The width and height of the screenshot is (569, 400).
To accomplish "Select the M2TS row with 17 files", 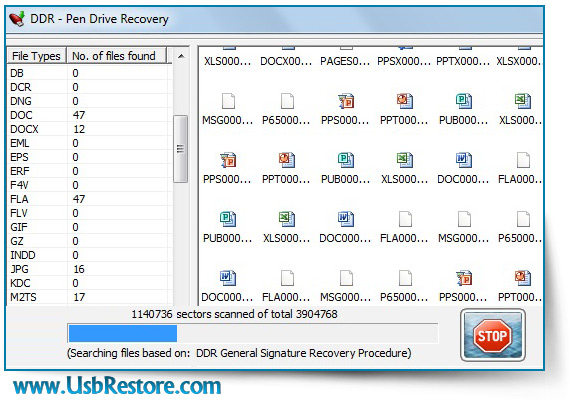I will tap(89, 297).
